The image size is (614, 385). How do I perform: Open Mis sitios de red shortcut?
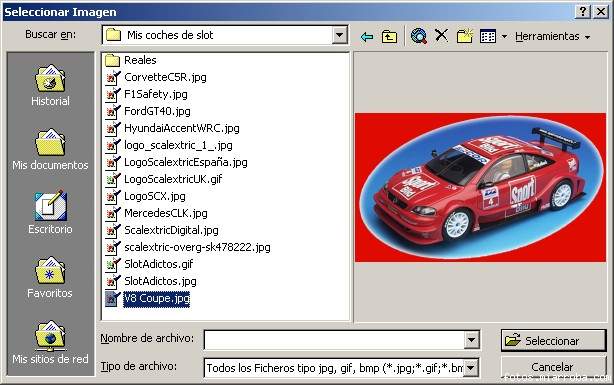tap(51, 343)
